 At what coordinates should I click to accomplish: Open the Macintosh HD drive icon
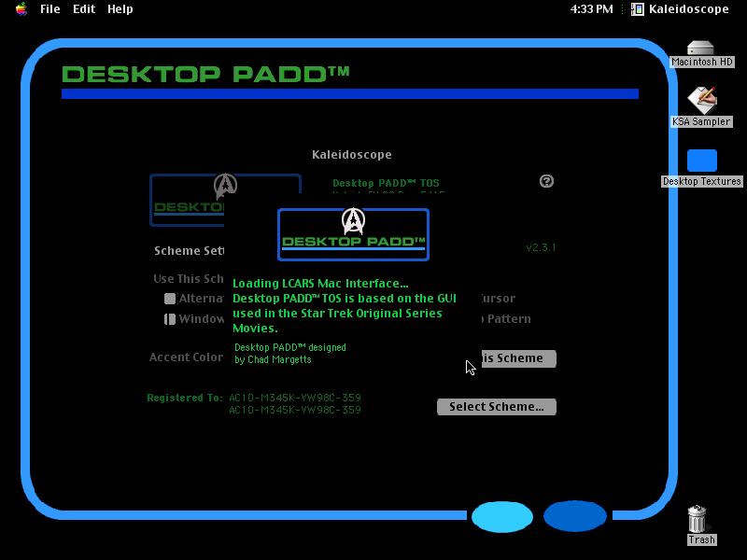(700, 49)
